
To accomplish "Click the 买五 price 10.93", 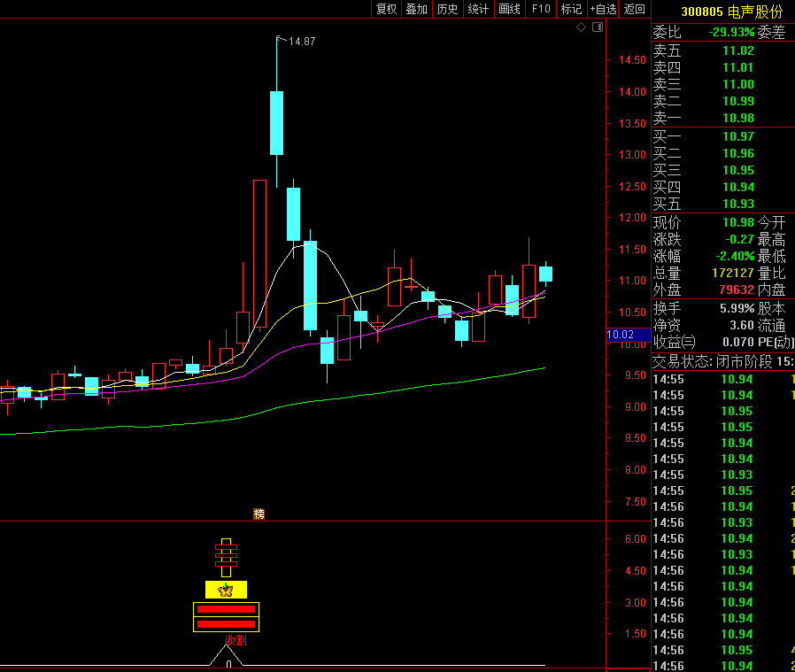I will pyautogui.click(x=738, y=204).
